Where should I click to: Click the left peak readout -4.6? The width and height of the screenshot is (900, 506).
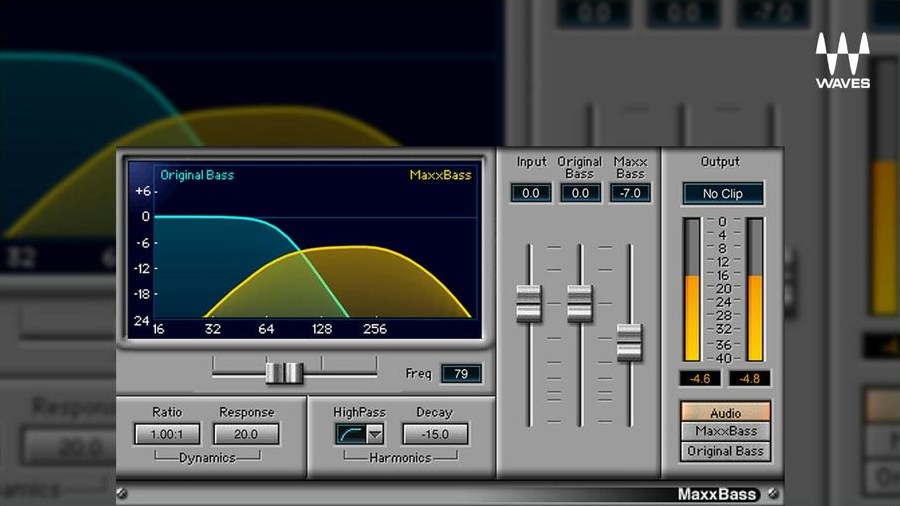point(700,379)
